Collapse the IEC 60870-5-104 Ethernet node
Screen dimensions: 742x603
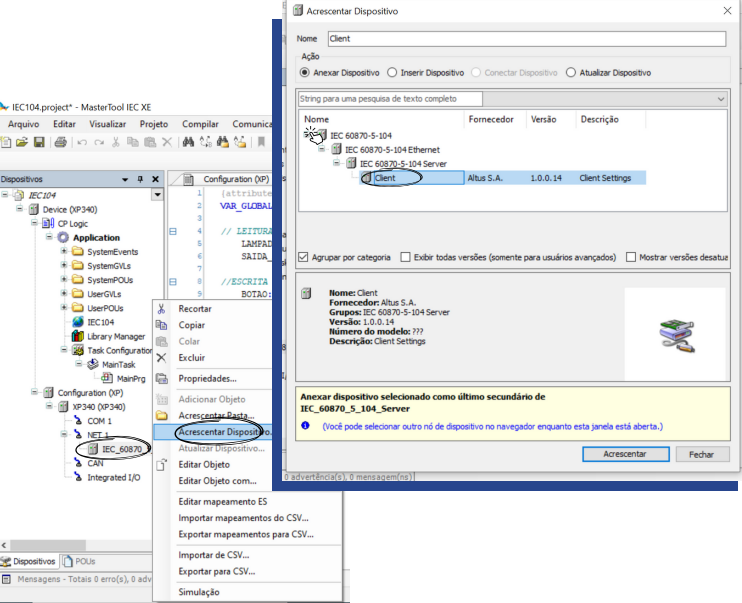tap(323, 148)
